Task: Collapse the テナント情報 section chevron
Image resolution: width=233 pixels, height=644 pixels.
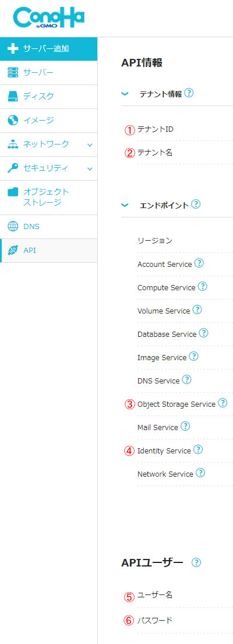Action: tap(125, 94)
